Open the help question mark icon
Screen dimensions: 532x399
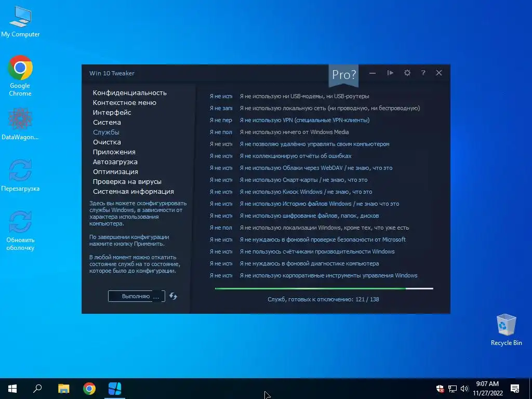coord(423,73)
